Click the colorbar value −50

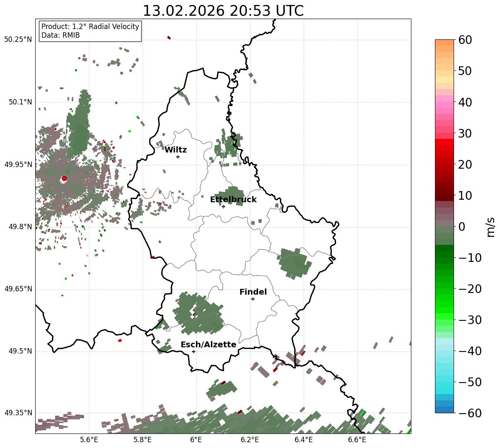(x=470, y=382)
